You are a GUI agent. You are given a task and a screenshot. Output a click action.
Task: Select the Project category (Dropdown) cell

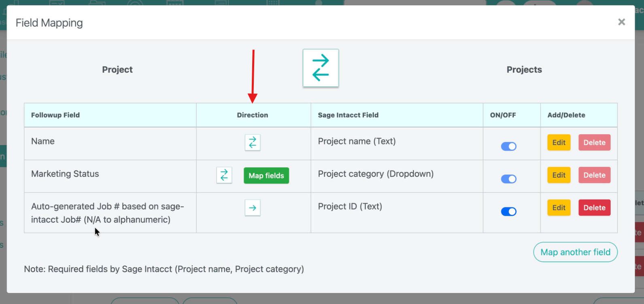point(376,174)
